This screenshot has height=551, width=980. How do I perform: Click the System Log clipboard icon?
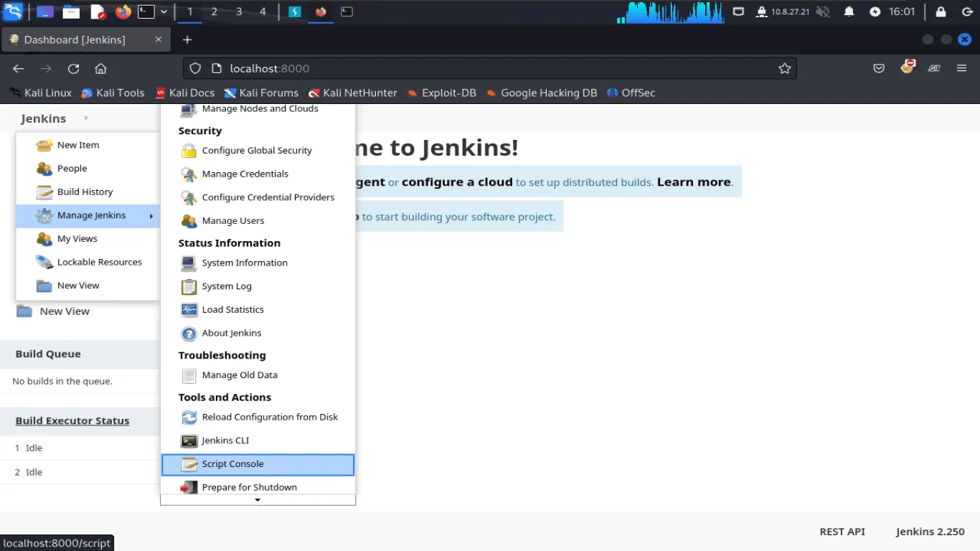click(x=189, y=286)
